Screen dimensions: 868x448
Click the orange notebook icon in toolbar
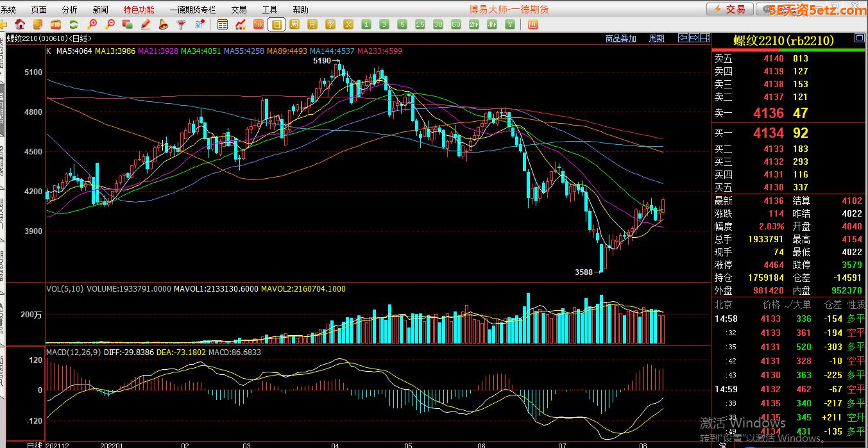coord(38,24)
